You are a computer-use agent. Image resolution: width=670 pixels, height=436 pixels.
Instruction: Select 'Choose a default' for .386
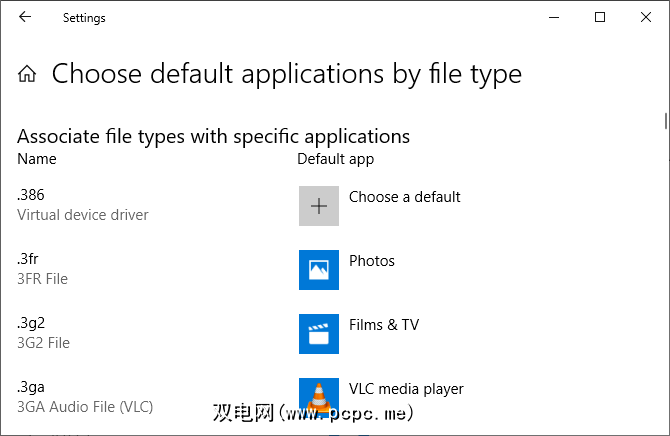404,197
